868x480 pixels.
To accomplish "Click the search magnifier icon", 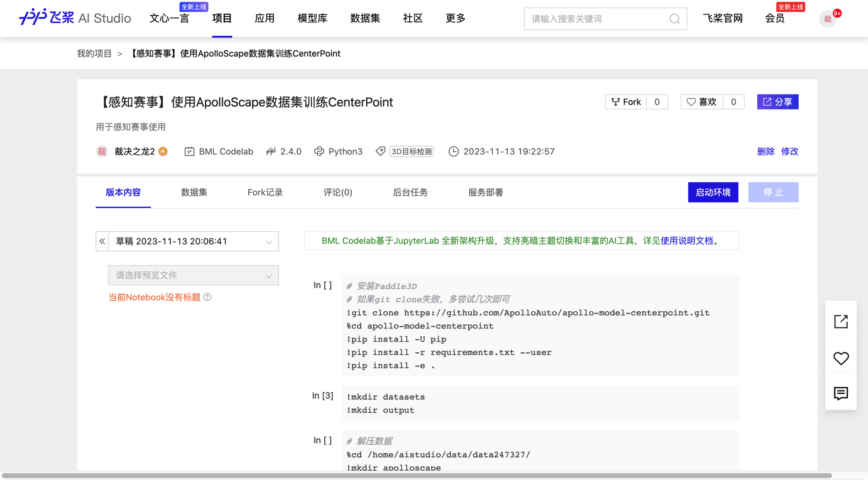I will point(674,19).
